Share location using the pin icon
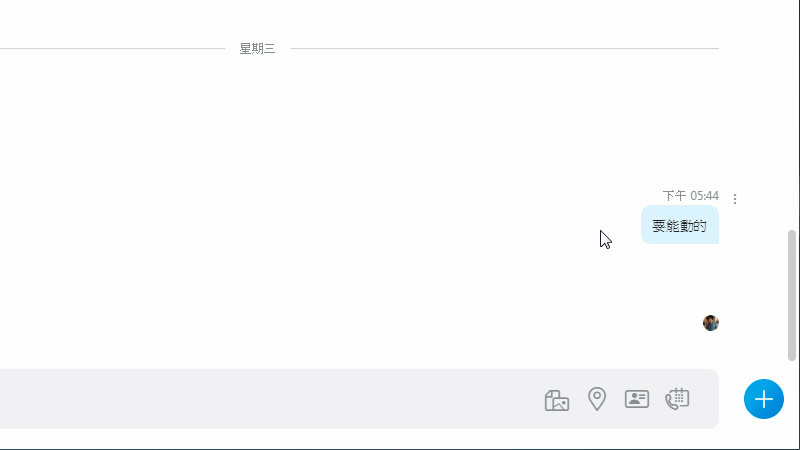This screenshot has height=450, width=800. [597, 399]
